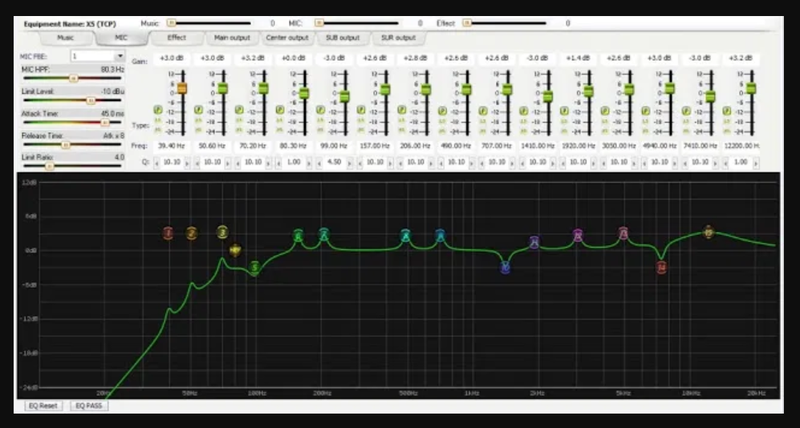The width and height of the screenshot is (800, 428).
Task: Select EQ node 1 on the graph
Action: tap(168, 233)
